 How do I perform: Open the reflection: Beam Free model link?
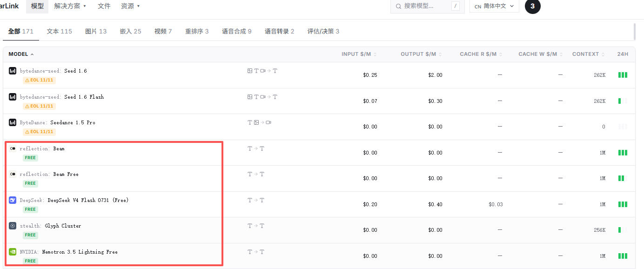49,174
